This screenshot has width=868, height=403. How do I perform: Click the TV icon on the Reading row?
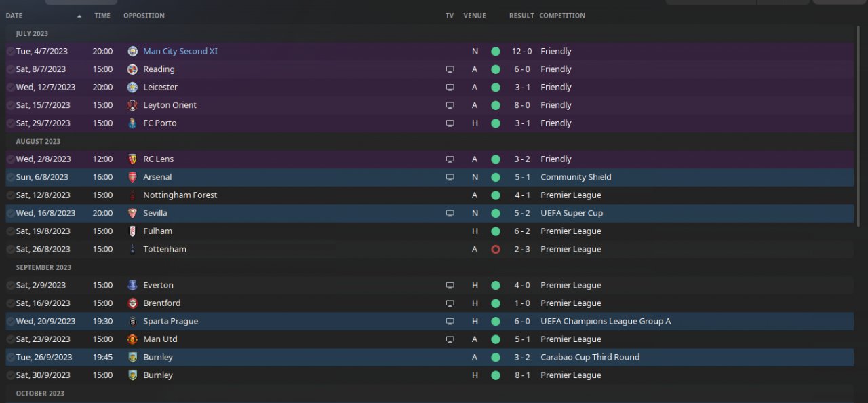pos(449,69)
